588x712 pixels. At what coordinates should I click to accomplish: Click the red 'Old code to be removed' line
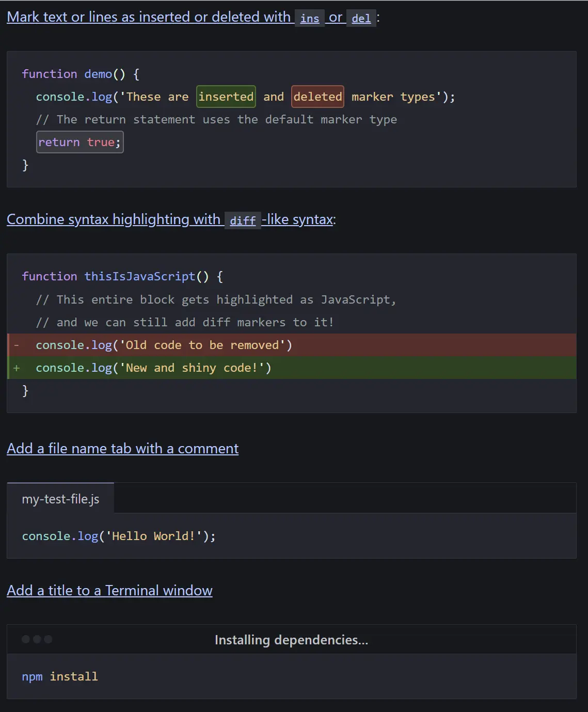point(164,345)
